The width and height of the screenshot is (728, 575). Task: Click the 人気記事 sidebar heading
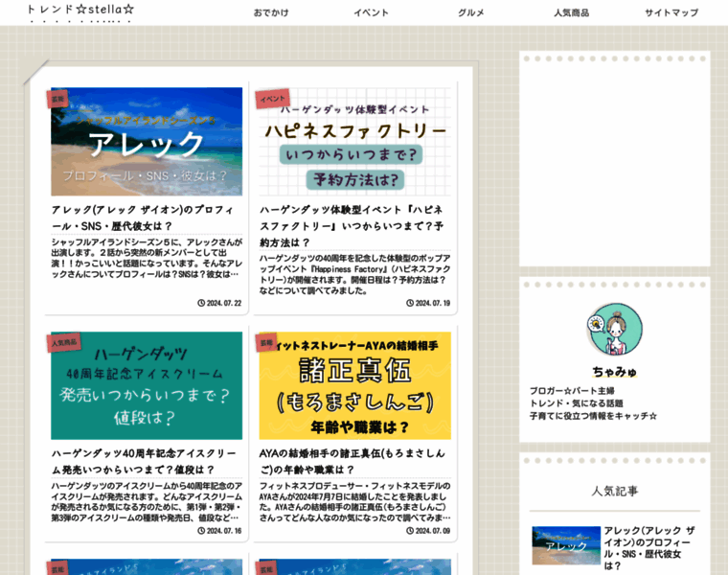[x=615, y=491]
